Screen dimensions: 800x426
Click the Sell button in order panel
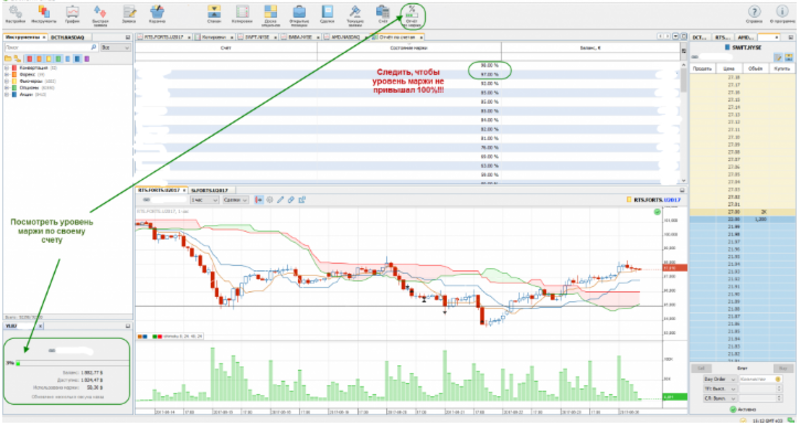click(x=701, y=368)
